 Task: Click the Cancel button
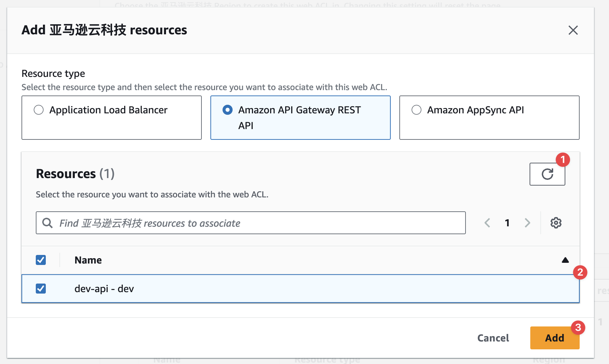tap(493, 338)
